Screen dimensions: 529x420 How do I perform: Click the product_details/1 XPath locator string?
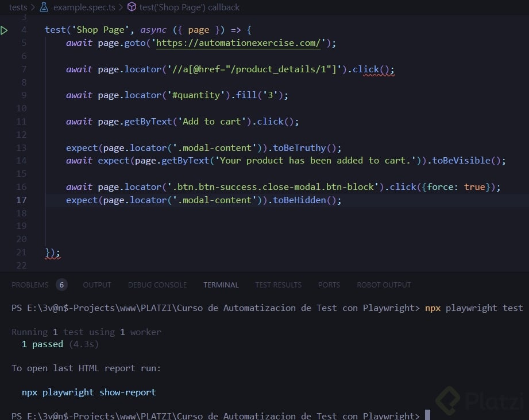pos(254,69)
